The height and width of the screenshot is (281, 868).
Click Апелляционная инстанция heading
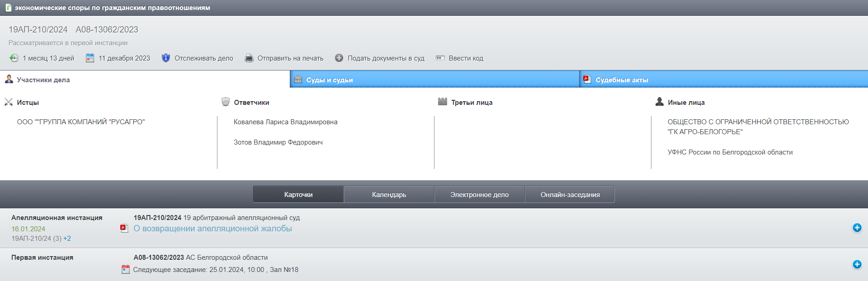coord(57,218)
